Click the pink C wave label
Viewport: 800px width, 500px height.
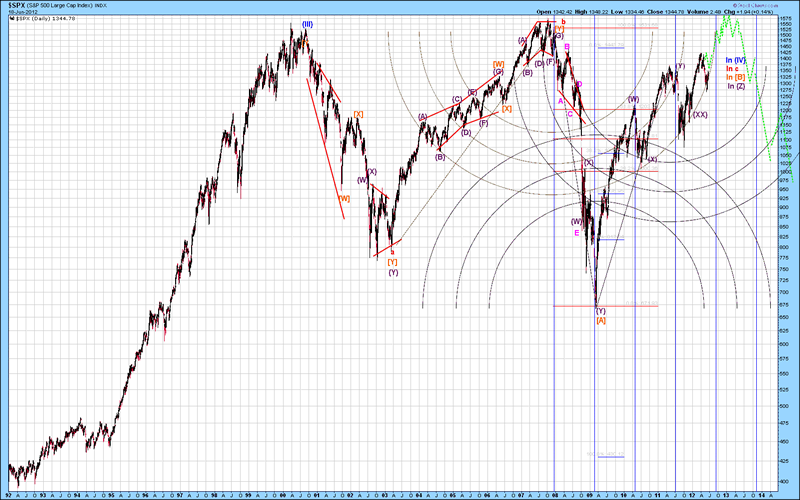click(570, 114)
